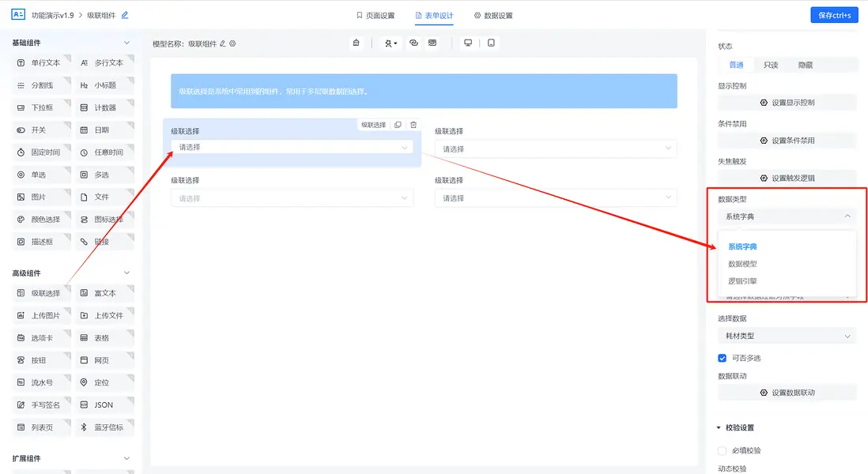
Task: Choose 逻辑引擎 from data type list
Action: click(742, 281)
